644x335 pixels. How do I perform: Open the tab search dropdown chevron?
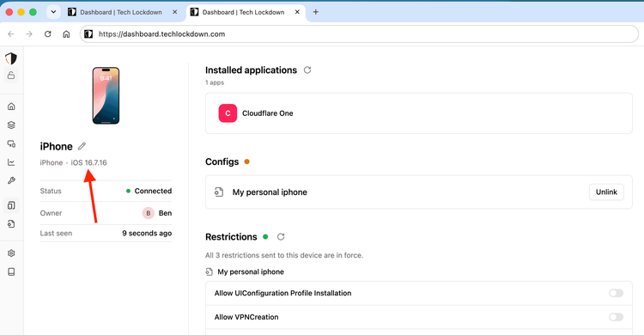point(53,12)
